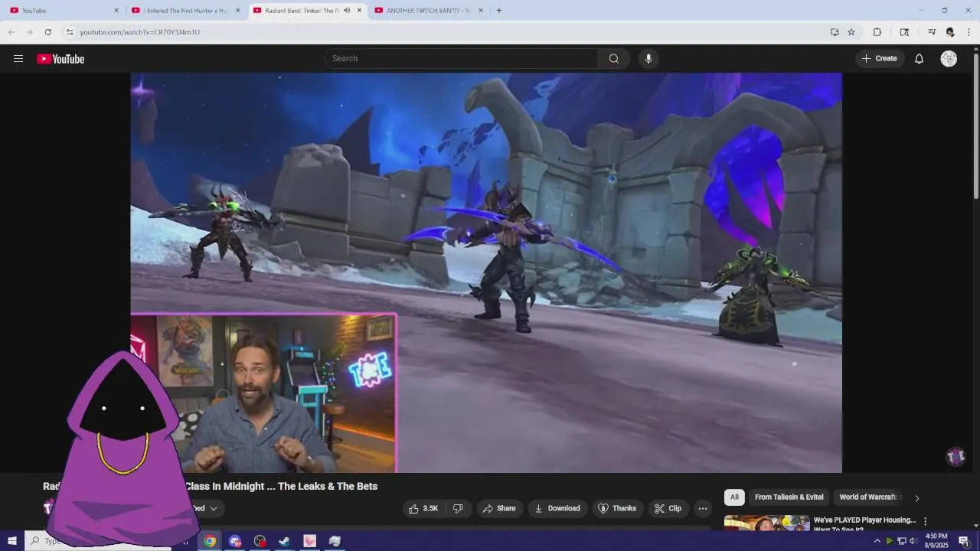The height and width of the screenshot is (551, 980).
Task: Show more filter chips with arrow
Action: [x=916, y=498]
